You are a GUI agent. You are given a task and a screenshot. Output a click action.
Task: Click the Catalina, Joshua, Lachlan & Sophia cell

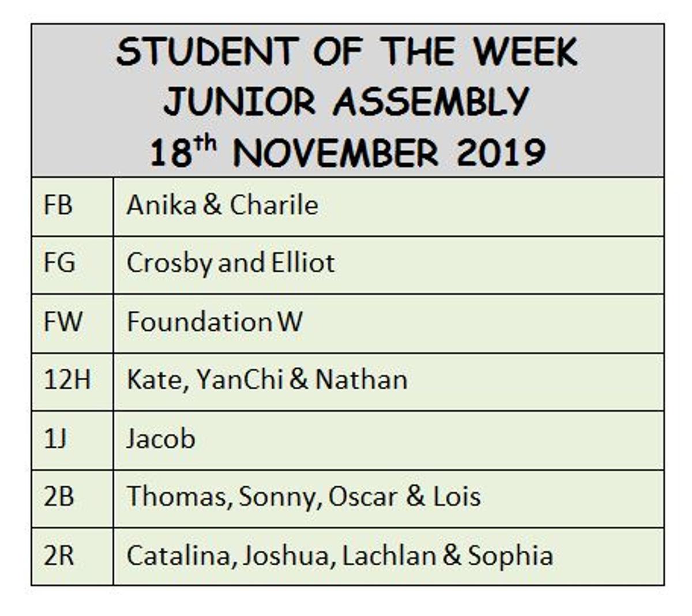pyautogui.click(x=389, y=557)
